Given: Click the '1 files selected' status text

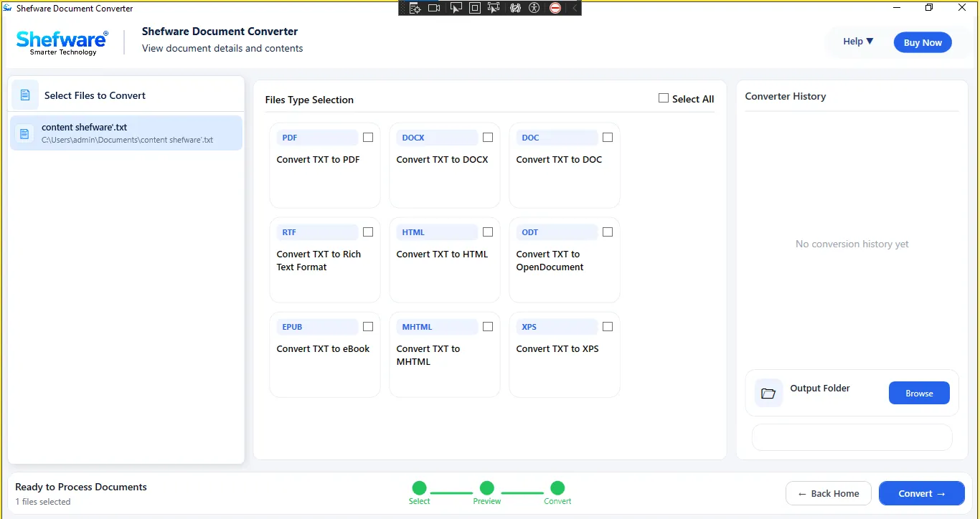Looking at the screenshot, I should (x=43, y=502).
